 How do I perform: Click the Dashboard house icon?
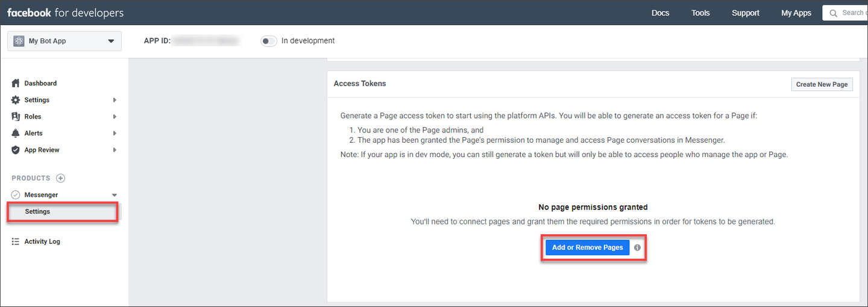16,83
